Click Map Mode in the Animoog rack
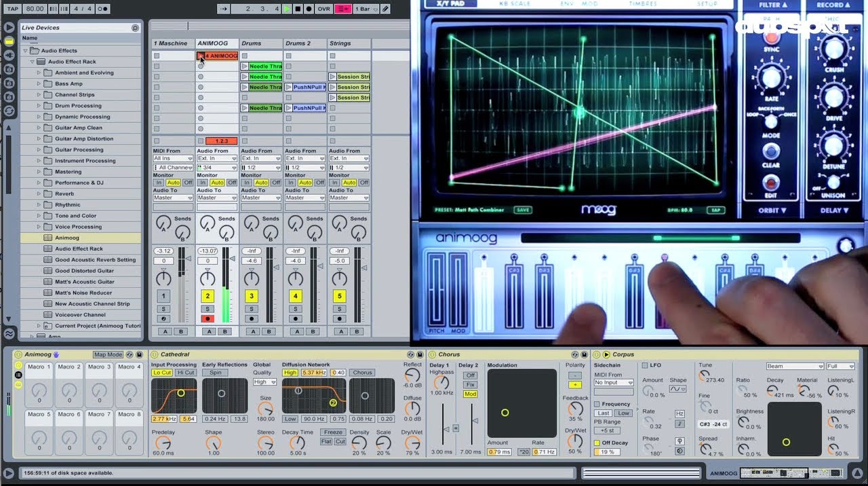Image resolution: width=868 pixels, height=486 pixels. [x=108, y=354]
